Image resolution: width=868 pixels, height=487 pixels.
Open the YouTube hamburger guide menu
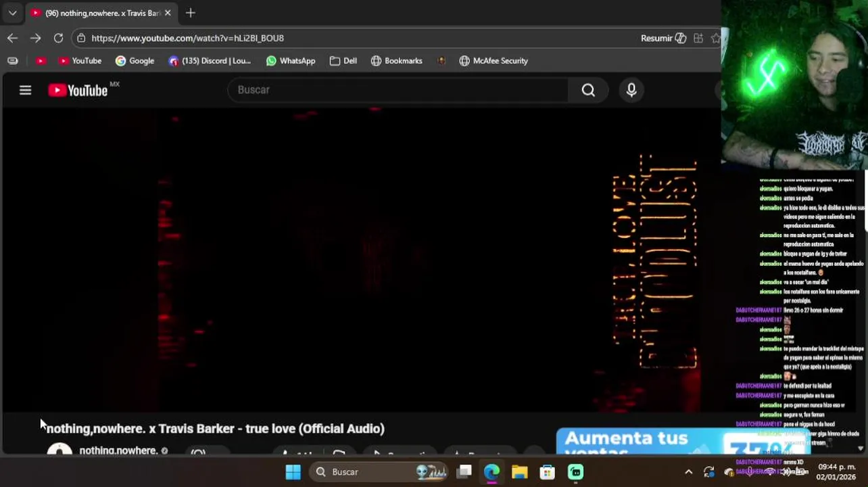[x=25, y=90]
